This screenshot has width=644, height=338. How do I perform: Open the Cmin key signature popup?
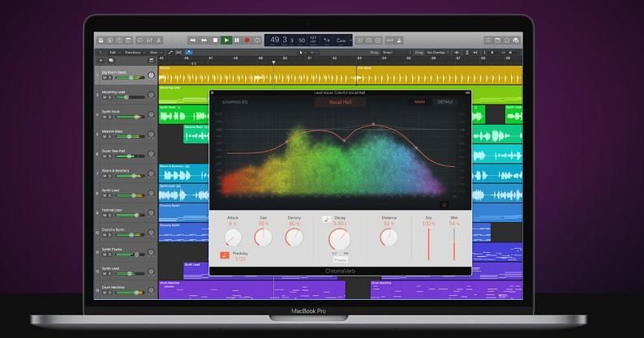(341, 41)
